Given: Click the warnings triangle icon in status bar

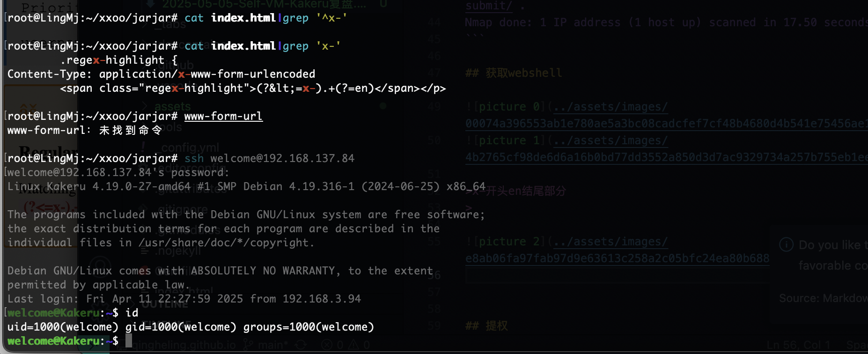Looking at the screenshot, I should pyautogui.click(x=353, y=346).
